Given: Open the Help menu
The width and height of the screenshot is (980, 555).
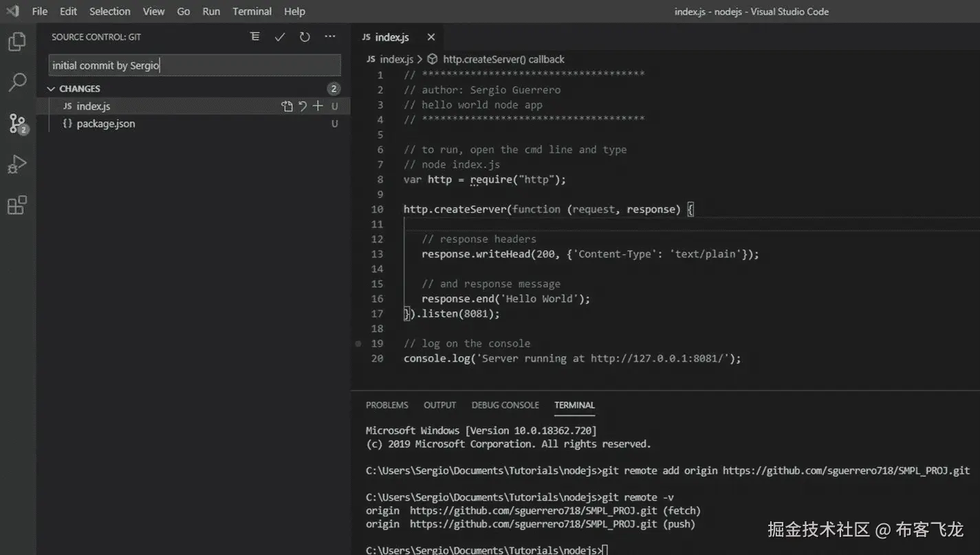Looking at the screenshot, I should coord(294,11).
